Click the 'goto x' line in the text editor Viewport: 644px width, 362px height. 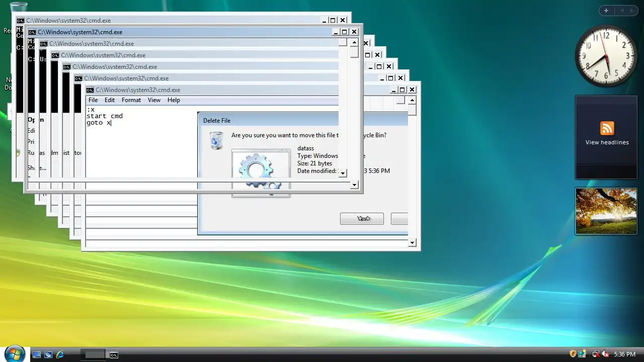click(x=99, y=123)
